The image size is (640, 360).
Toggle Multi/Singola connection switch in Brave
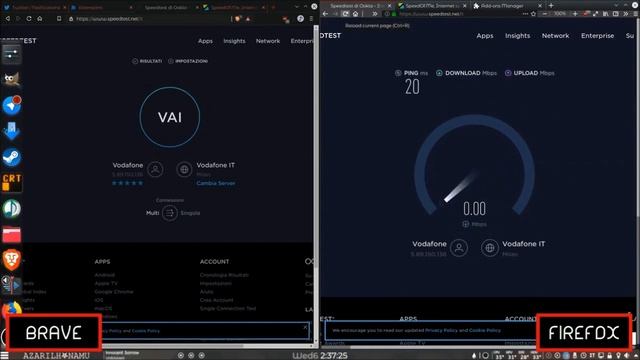pyautogui.click(x=170, y=213)
